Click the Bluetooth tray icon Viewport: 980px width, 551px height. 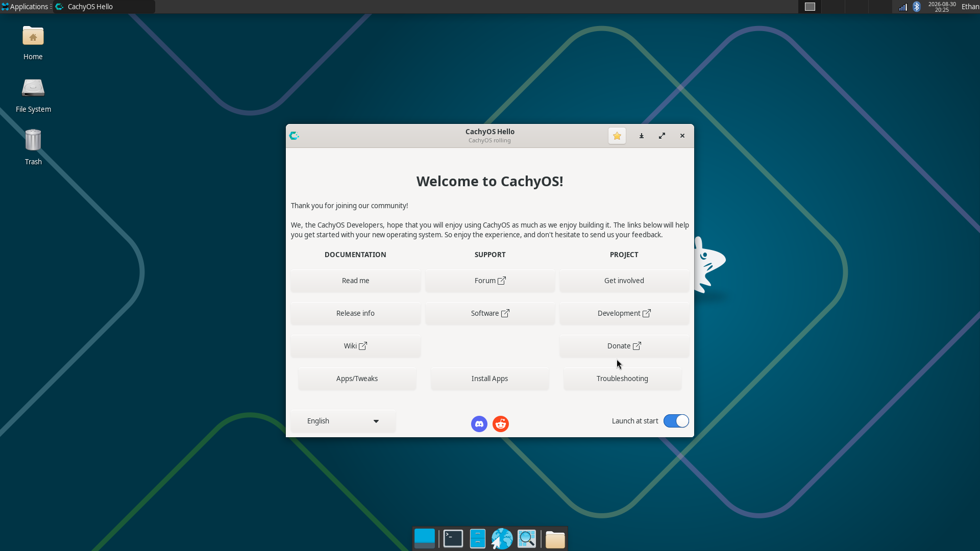point(917,7)
